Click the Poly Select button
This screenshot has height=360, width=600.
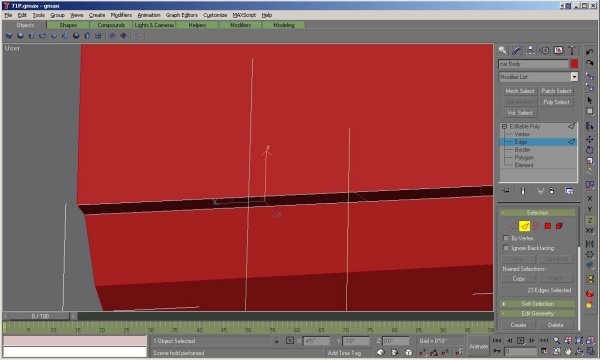(x=556, y=102)
